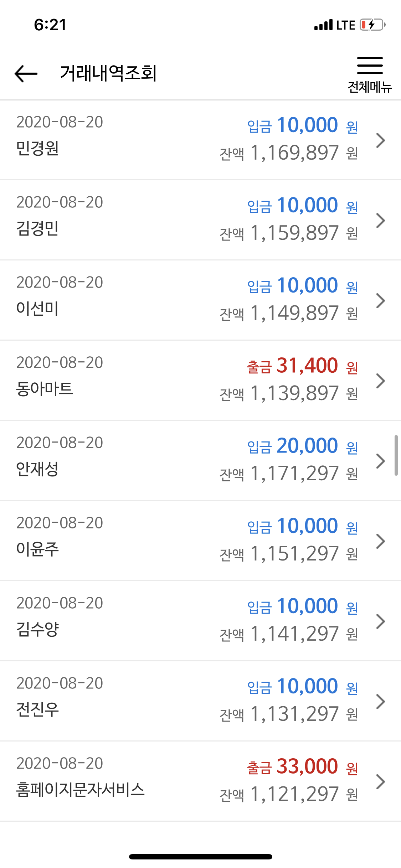Tap the battery charging status icon
This screenshot has height=868, width=401.
click(372, 25)
